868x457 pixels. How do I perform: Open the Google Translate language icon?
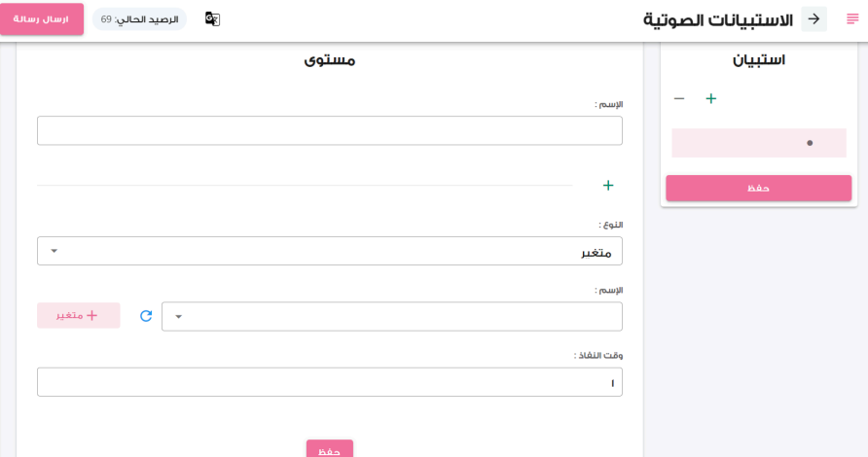[x=212, y=18]
